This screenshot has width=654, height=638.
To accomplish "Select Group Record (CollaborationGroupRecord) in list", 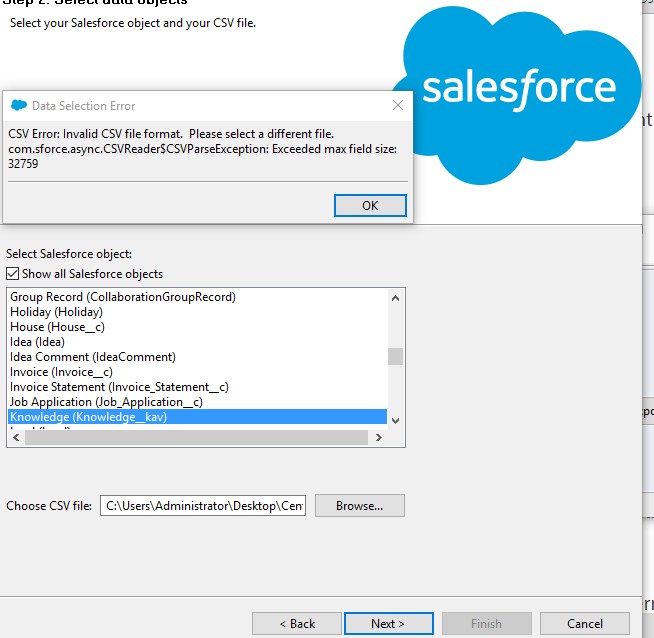I will tap(122, 297).
